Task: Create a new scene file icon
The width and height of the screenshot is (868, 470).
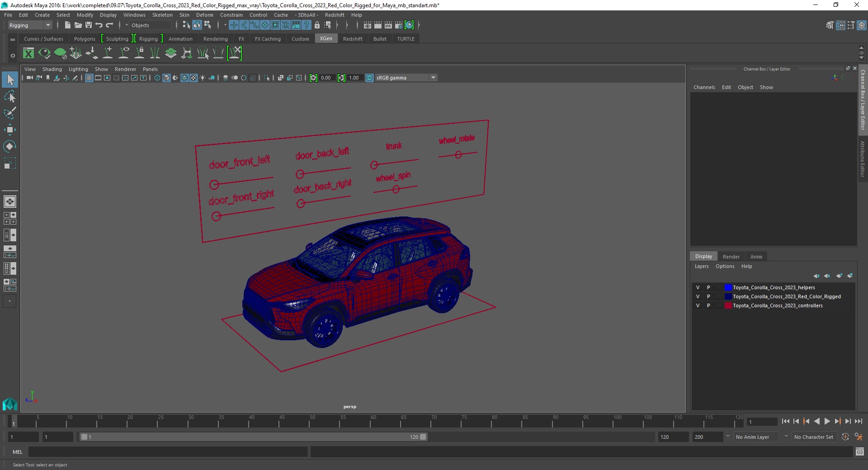Action: click(x=68, y=25)
